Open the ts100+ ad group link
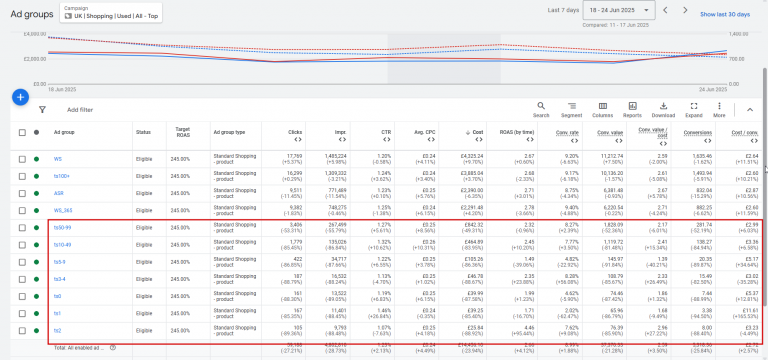The width and height of the screenshot is (768, 360). [x=61, y=176]
